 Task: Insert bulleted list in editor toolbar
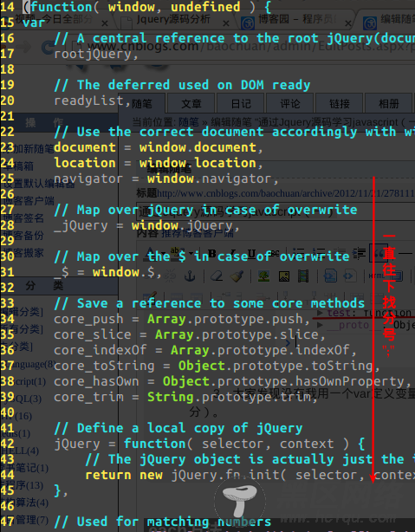point(299,253)
